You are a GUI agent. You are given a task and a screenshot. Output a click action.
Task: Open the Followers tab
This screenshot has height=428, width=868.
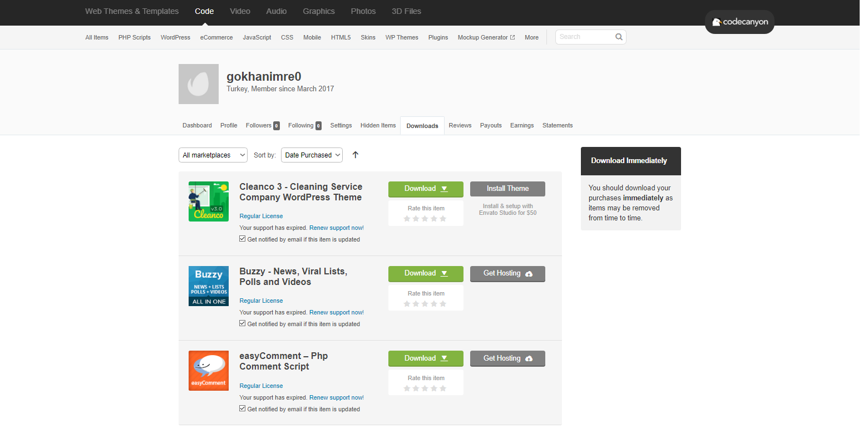pos(263,125)
